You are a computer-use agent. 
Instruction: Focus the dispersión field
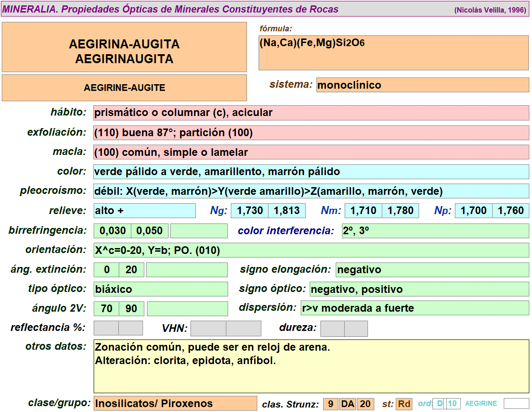(x=414, y=309)
